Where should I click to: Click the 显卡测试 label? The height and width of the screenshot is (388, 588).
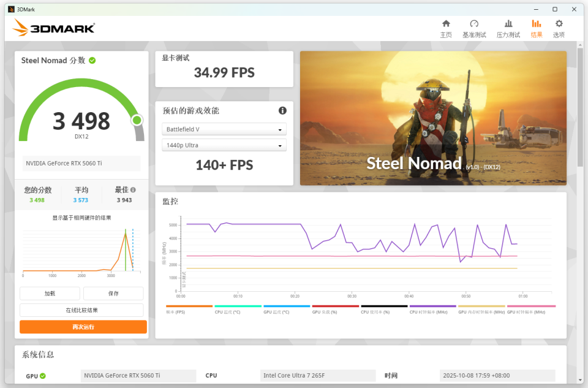tap(176, 58)
